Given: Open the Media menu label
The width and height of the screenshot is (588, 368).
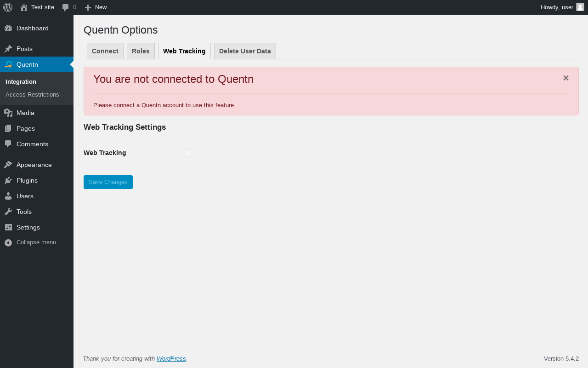Looking at the screenshot, I should (25, 113).
